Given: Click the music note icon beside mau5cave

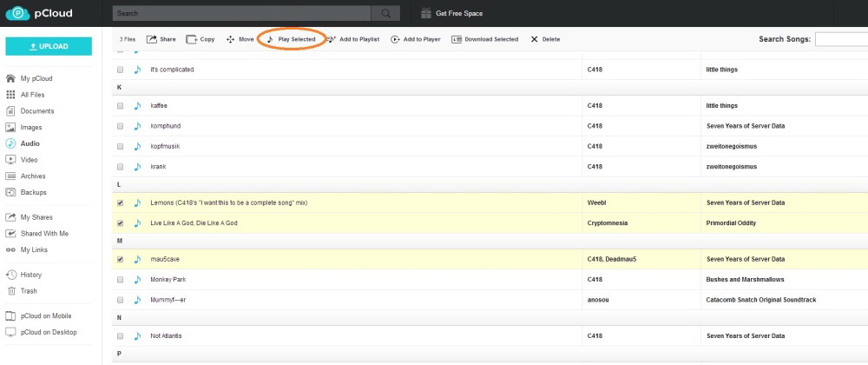Looking at the screenshot, I should (x=137, y=259).
